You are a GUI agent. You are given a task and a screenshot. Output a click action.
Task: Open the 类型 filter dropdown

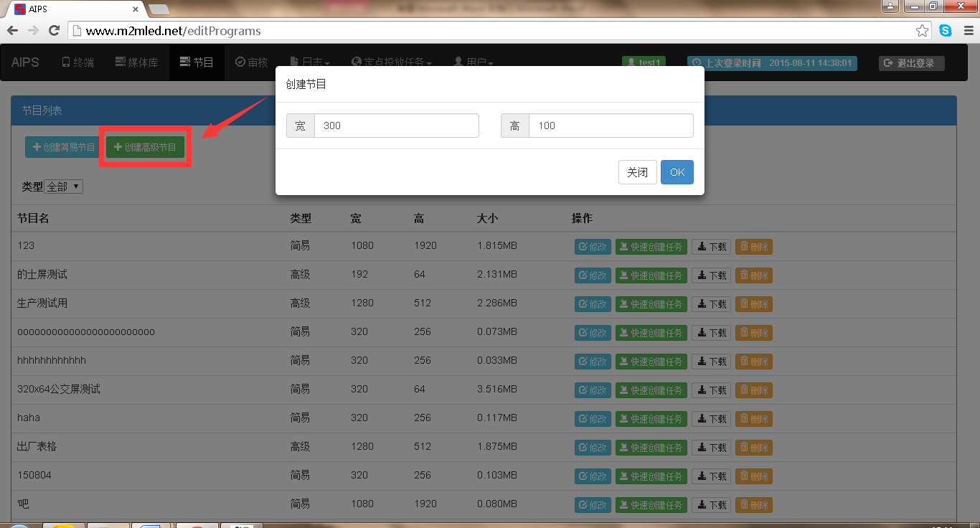pos(64,187)
